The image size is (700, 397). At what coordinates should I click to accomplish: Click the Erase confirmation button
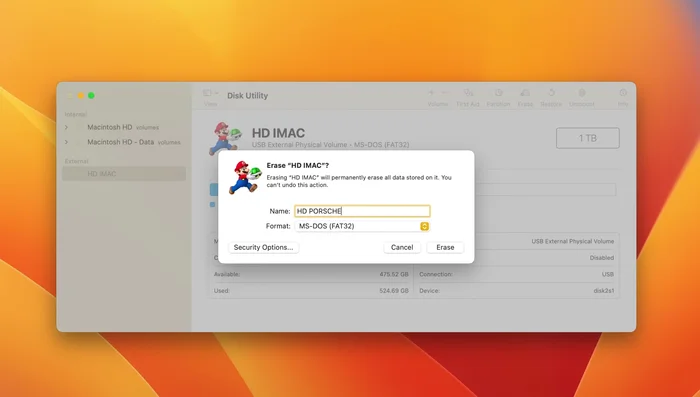pyautogui.click(x=445, y=247)
